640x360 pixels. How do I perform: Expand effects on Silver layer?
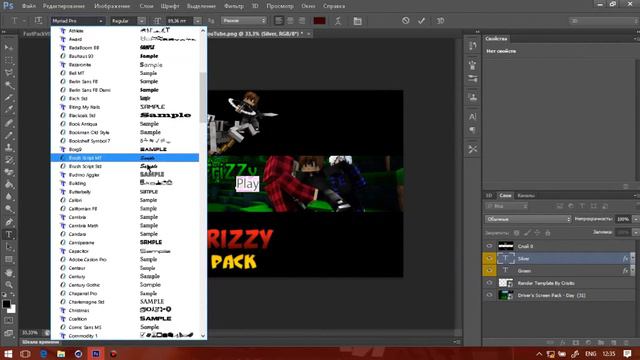(632, 258)
